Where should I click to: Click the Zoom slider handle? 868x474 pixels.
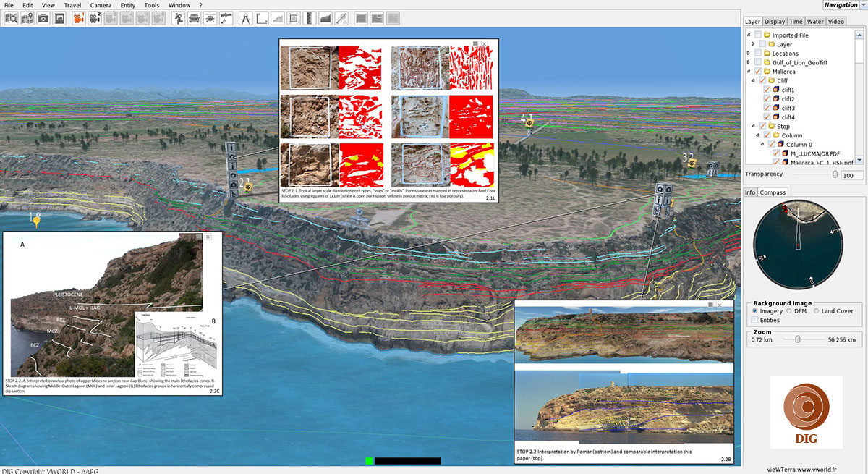click(x=797, y=339)
